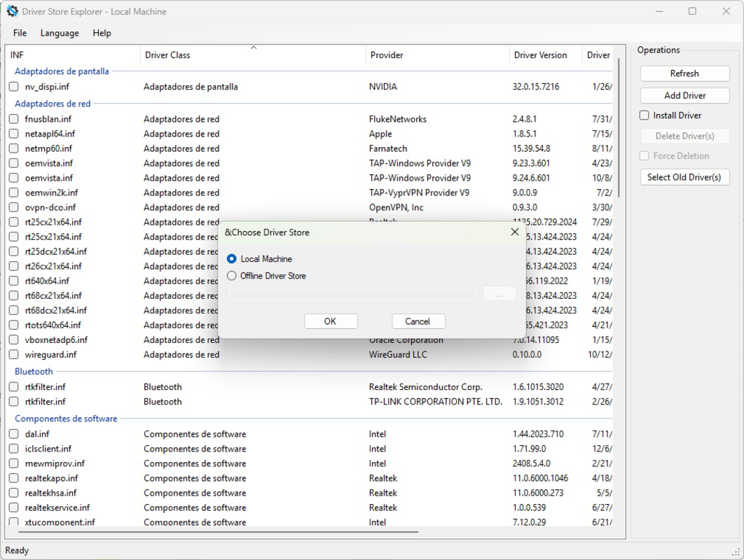The height and width of the screenshot is (560, 744).
Task: Minimize the Driver Store Explorer window
Action: click(659, 11)
